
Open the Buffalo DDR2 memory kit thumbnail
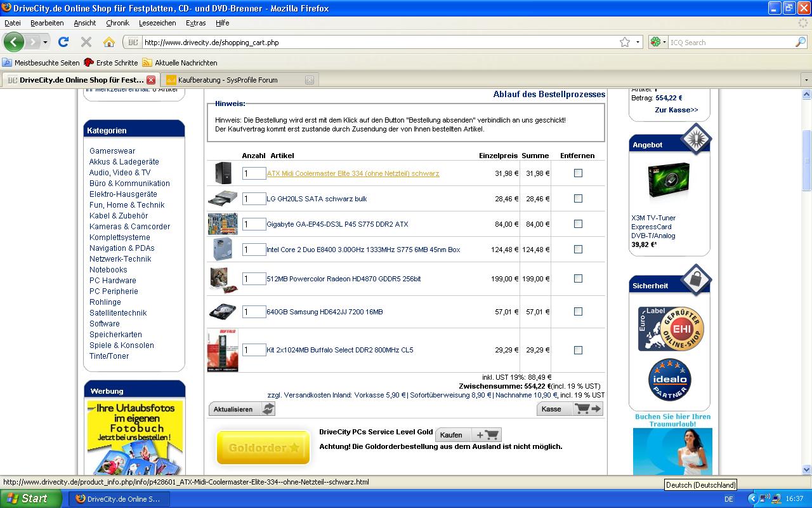[223, 350]
